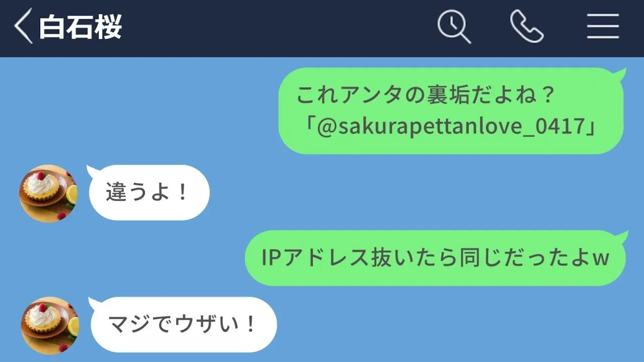Open the hamburger menu in the header
Screen dimensions: 644x362
point(603,27)
